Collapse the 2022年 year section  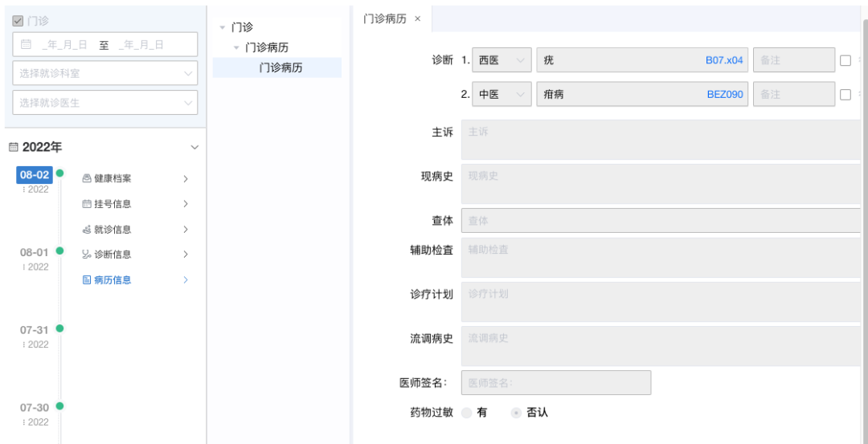point(194,148)
